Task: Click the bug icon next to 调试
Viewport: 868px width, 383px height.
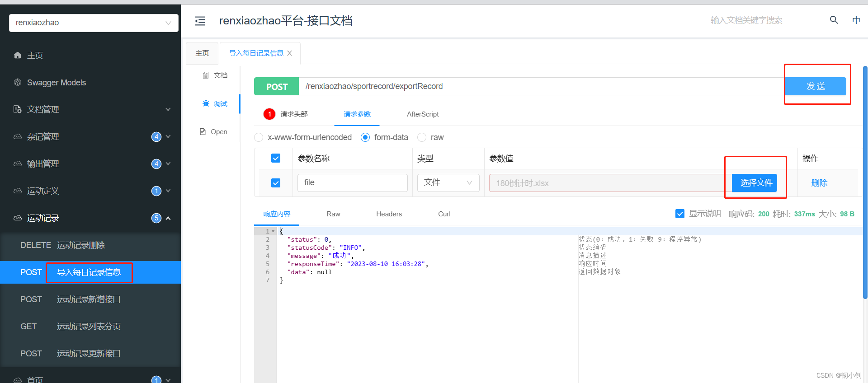Action: [x=206, y=103]
